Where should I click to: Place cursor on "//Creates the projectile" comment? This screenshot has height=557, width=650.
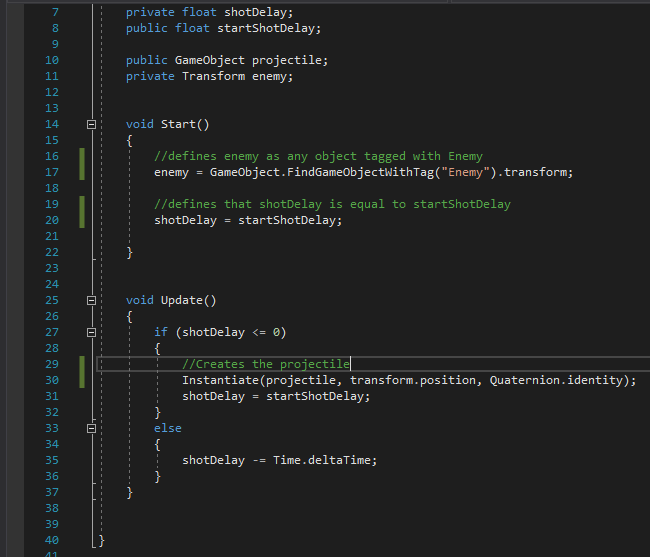(265, 364)
